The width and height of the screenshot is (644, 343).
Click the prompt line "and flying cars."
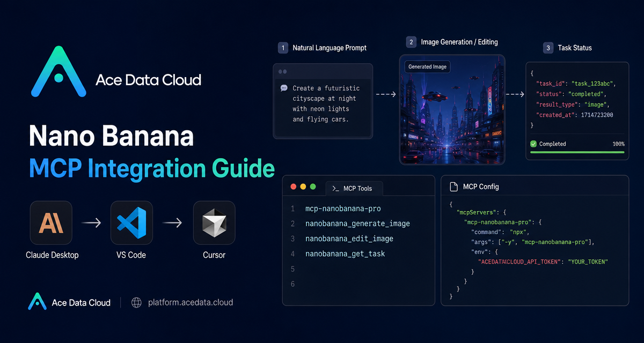point(321,119)
